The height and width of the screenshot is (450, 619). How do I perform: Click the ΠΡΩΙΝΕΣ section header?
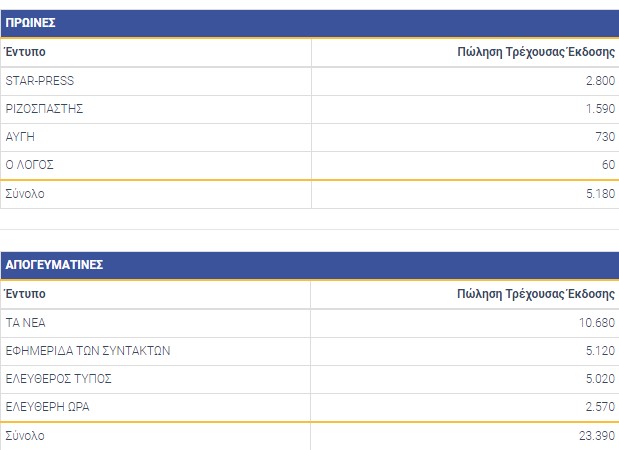click(29, 23)
